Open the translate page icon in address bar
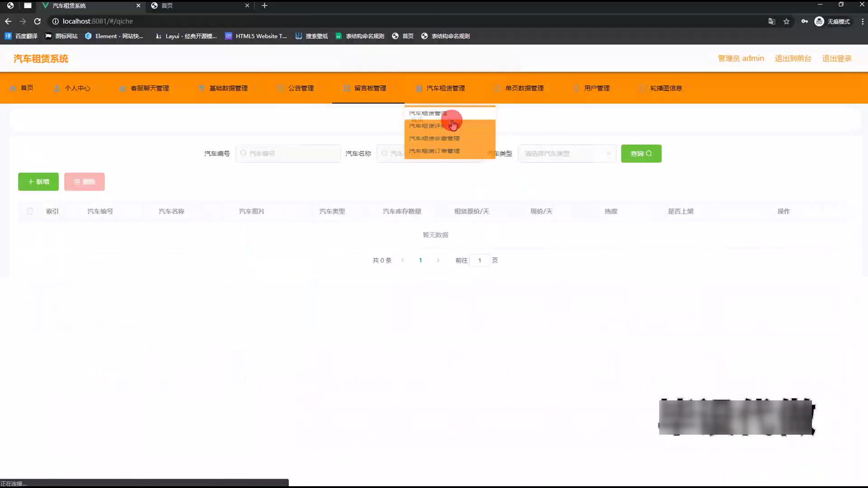The width and height of the screenshot is (868, 488). [x=771, y=21]
